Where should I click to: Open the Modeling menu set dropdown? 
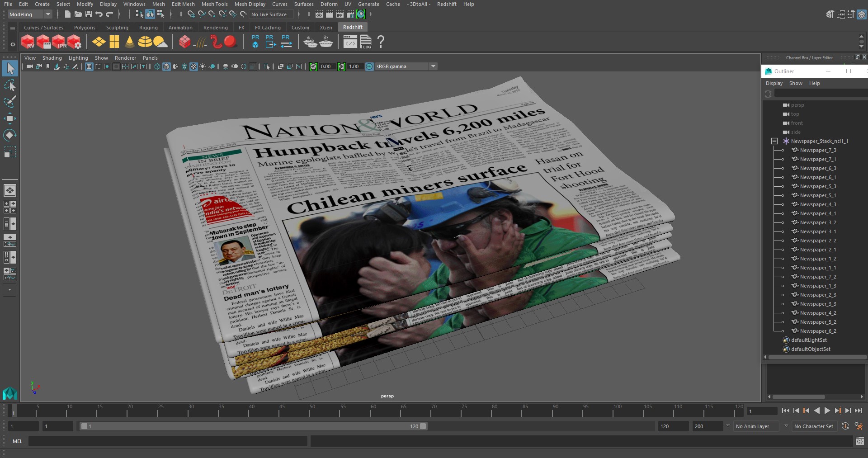click(x=30, y=14)
